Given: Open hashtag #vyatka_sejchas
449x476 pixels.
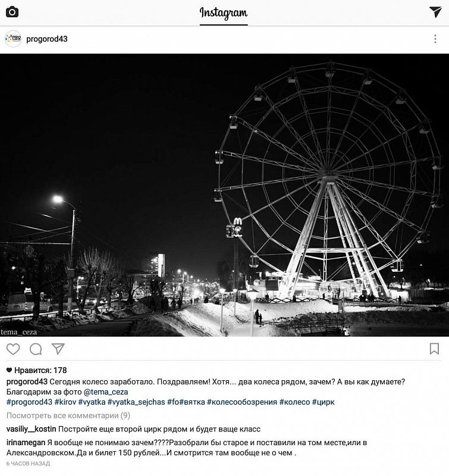Looking at the screenshot, I should pyautogui.click(x=136, y=402).
